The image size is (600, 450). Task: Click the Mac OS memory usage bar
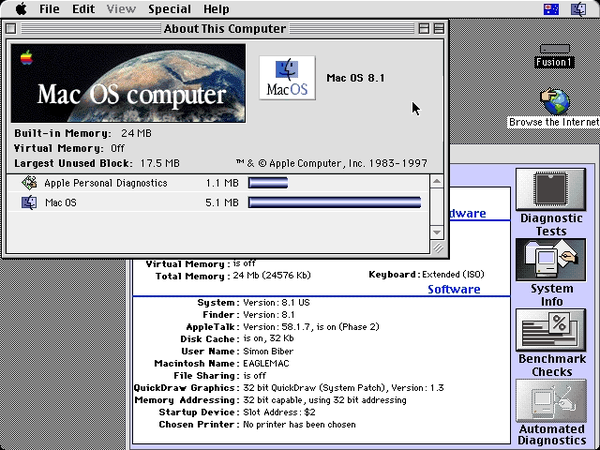pos(334,203)
